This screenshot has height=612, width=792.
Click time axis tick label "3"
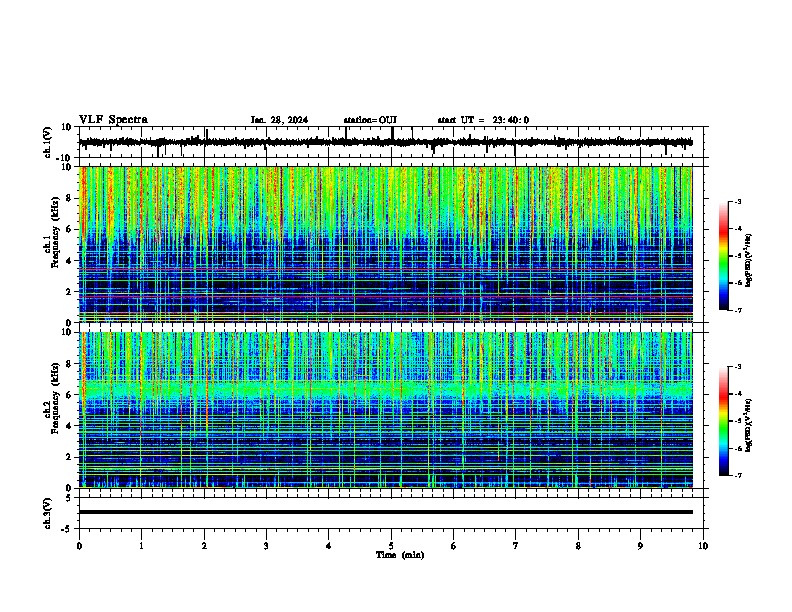[x=266, y=545]
